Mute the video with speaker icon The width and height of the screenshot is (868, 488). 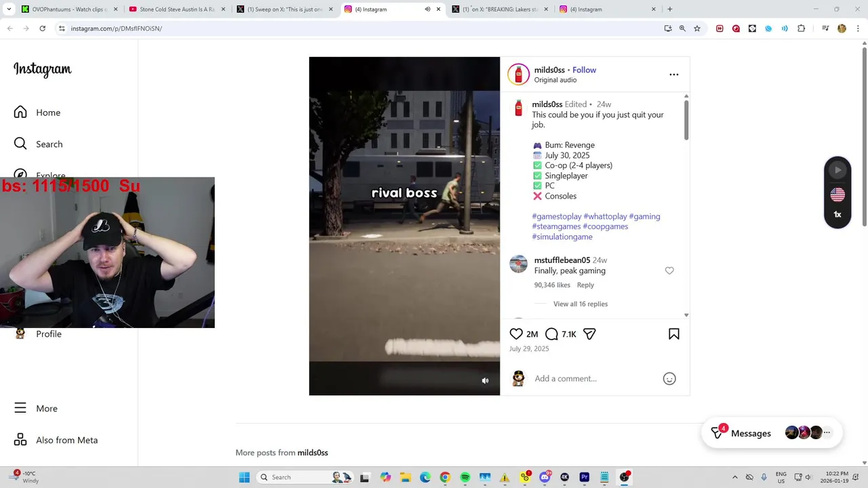[485, 381]
